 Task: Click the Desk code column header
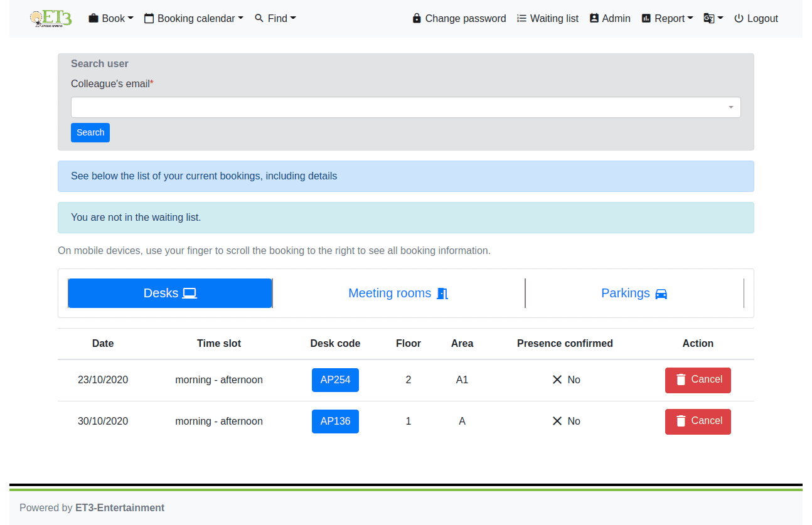pyautogui.click(x=335, y=344)
